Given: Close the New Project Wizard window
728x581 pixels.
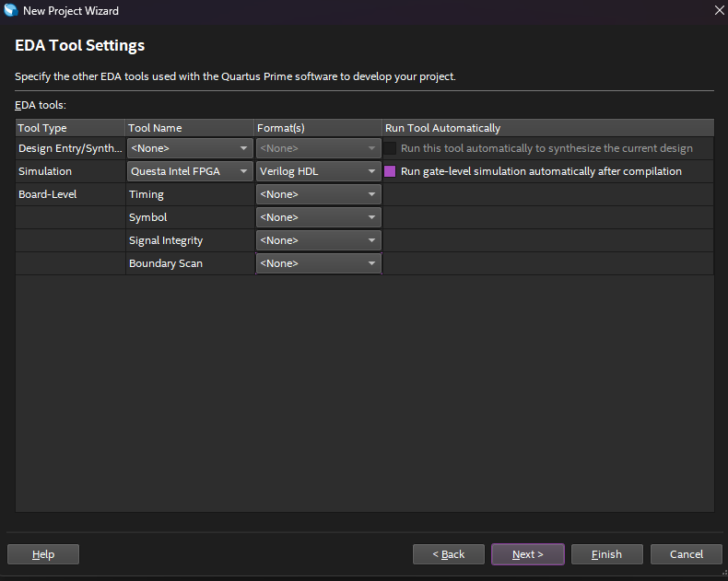Looking at the screenshot, I should tap(718, 11).
